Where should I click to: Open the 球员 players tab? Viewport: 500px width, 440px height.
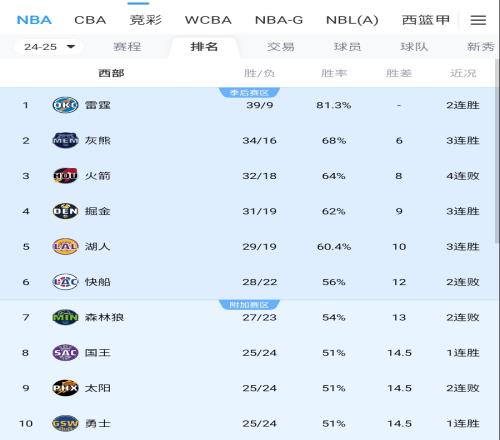tap(347, 47)
